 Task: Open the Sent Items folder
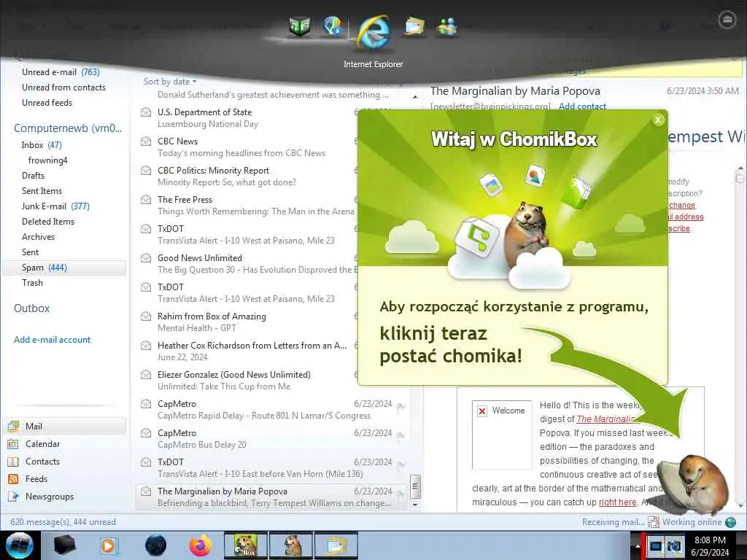(x=42, y=191)
